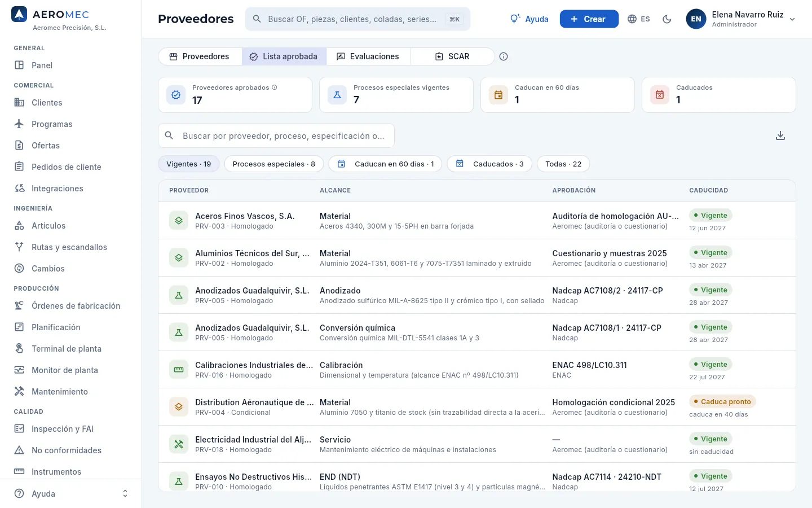Click the download export icon
812x508 pixels.
click(780, 135)
